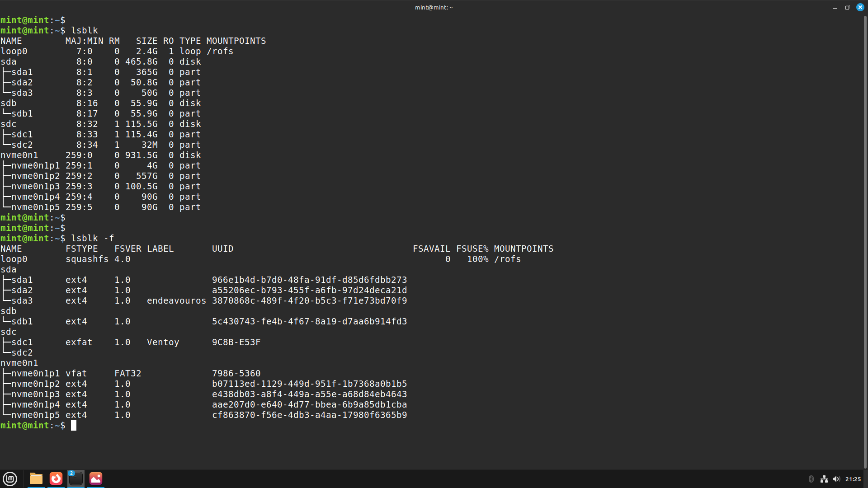Click the 'lsblk -f' command text
868x488 pixels.
tap(93, 238)
